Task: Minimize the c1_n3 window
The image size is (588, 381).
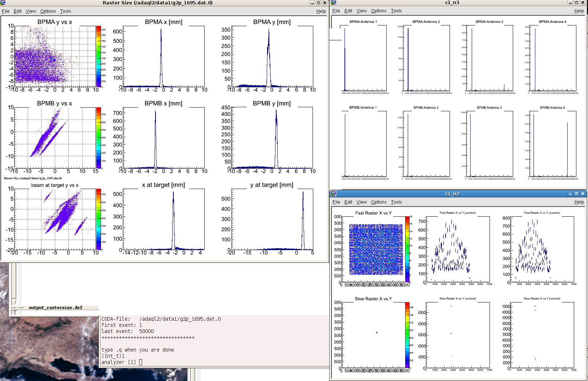Action: [570, 3]
